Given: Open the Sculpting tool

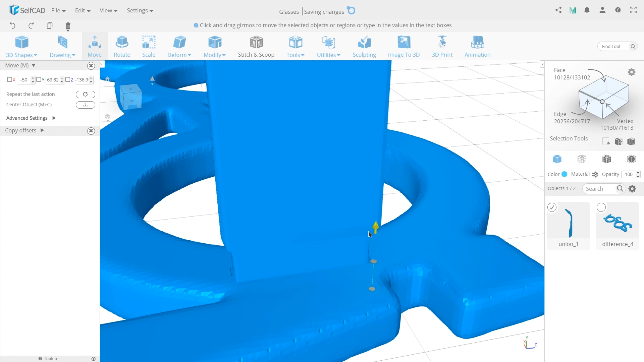Looking at the screenshot, I should tap(364, 46).
